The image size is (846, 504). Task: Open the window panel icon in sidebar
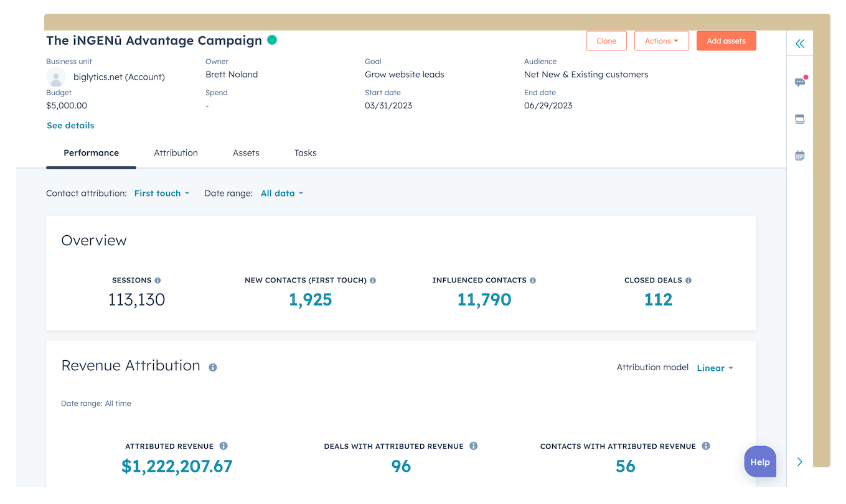(800, 119)
